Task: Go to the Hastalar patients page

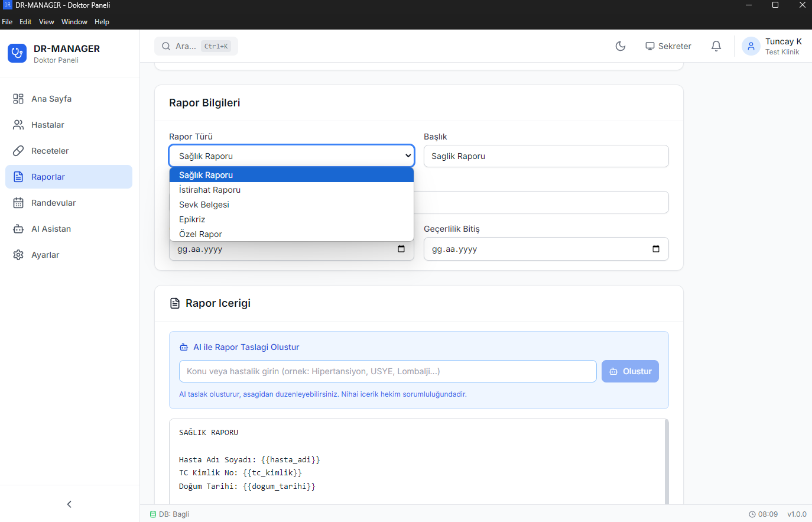Action: [48, 125]
